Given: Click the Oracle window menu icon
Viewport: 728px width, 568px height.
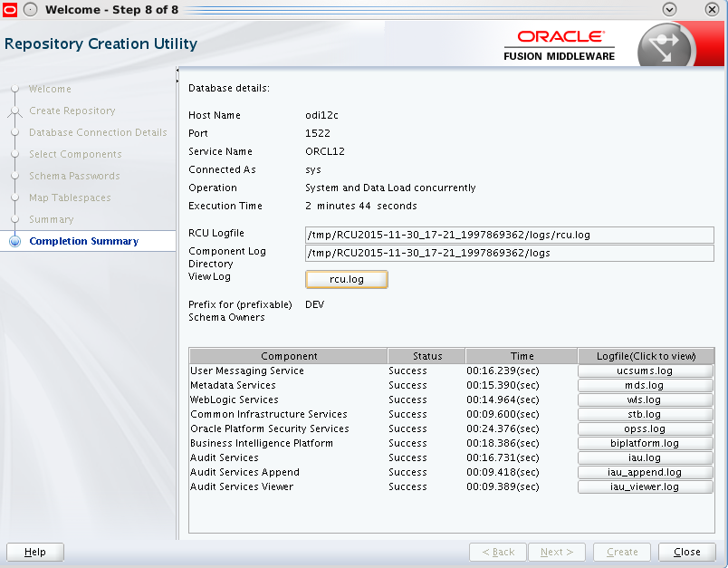Looking at the screenshot, I should click(x=10, y=9).
